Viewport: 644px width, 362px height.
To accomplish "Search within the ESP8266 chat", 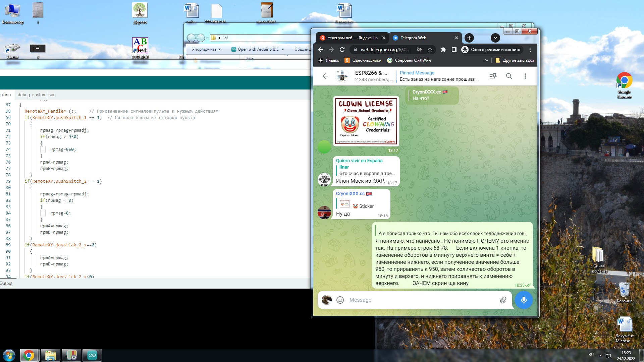I will pyautogui.click(x=509, y=76).
